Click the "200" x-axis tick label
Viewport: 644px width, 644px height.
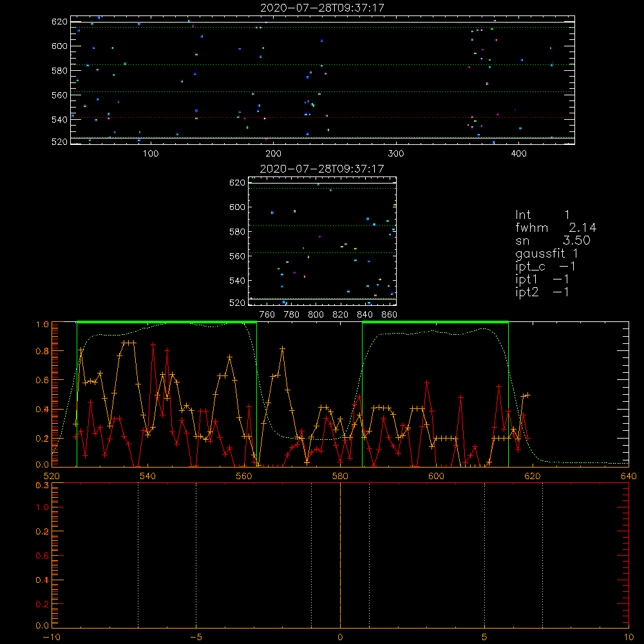(x=273, y=154)
